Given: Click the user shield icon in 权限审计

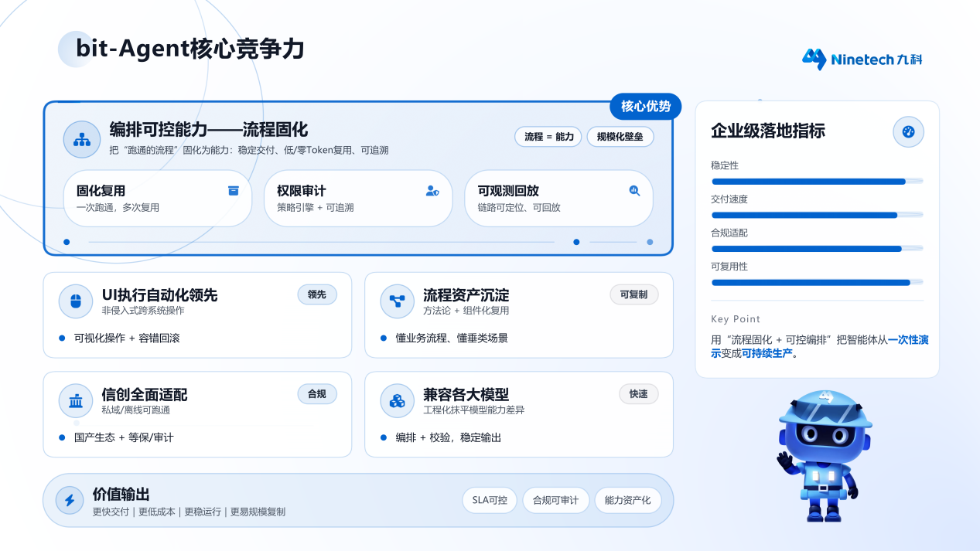Looking at the screenshot, I should (x=432, y=190).
